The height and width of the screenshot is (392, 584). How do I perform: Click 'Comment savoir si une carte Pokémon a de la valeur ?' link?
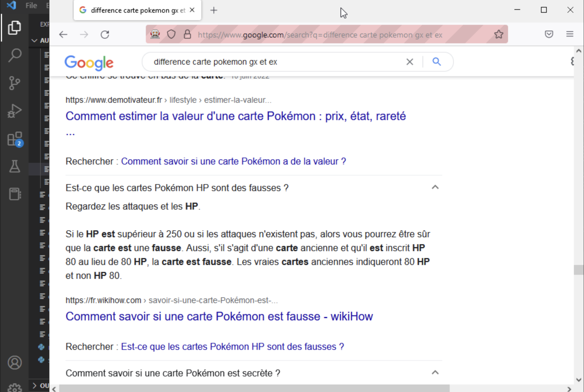(233, 161)
